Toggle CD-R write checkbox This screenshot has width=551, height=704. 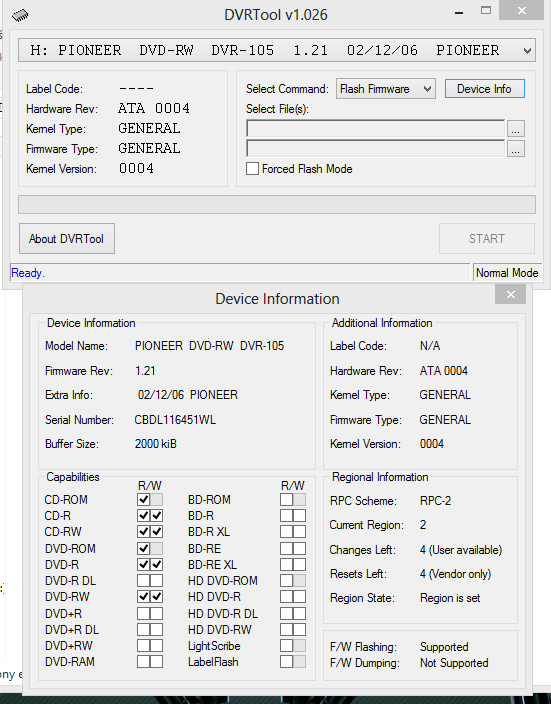pyautogui.click(x=156, y=515)
